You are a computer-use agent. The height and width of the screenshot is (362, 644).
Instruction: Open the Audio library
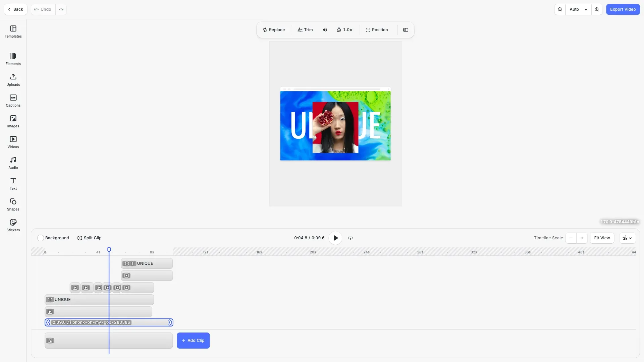[x=13, y=163]
